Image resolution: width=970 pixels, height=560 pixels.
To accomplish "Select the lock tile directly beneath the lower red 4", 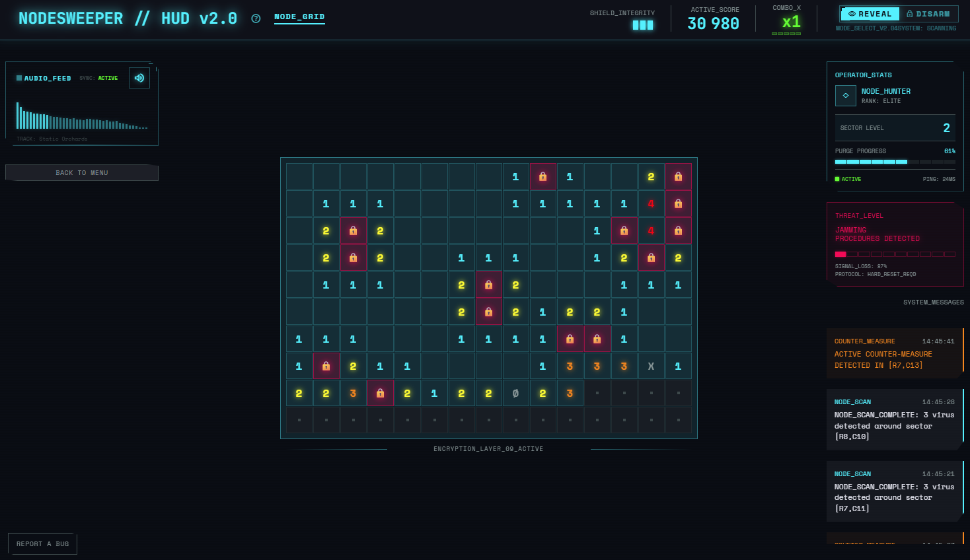I will [x=652, y=258].
